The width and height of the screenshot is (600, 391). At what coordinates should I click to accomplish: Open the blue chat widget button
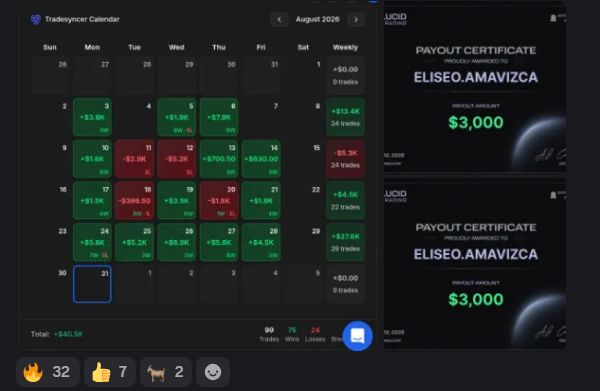click(x=357, y=336)
